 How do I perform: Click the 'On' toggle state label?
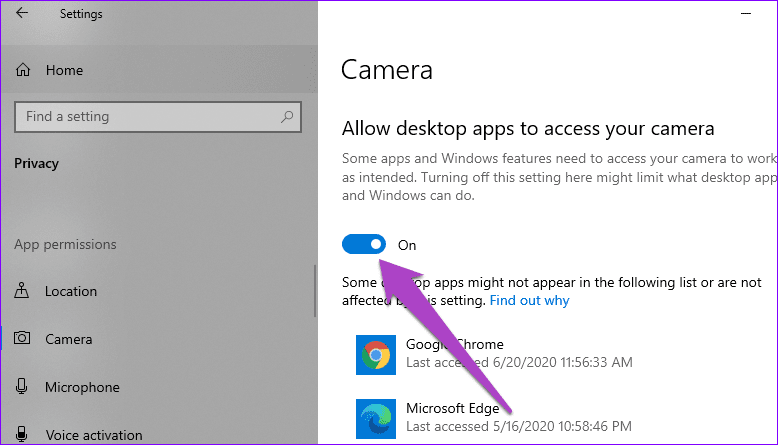[x=407, y=245]
